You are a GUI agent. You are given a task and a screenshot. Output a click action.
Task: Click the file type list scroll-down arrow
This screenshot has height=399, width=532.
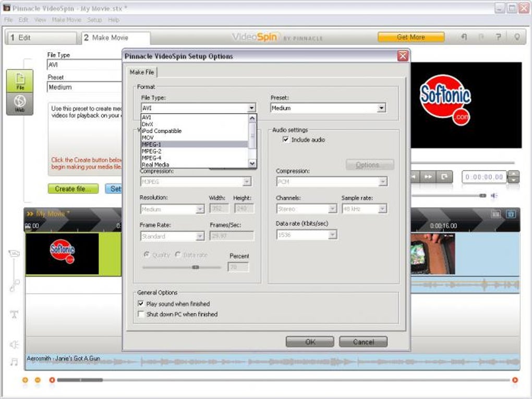pyautogui.click(x=252, y=164)
